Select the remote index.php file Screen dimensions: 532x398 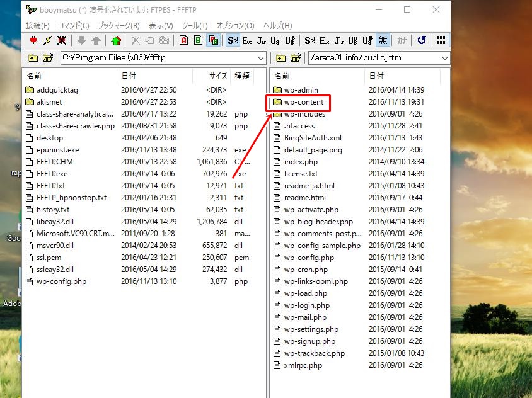(296, 162)
